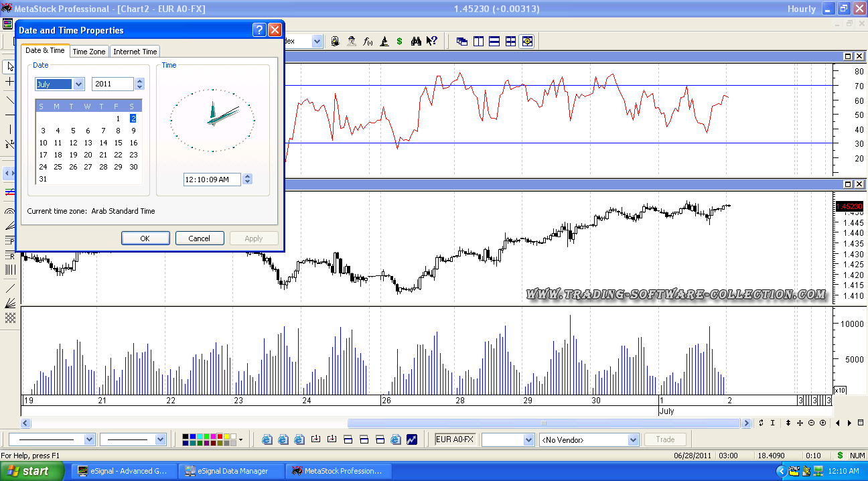The height and width of the screenshot is (481, 868).
Task: Click the microscope system tester icon
Action: [x=384, y=42]
